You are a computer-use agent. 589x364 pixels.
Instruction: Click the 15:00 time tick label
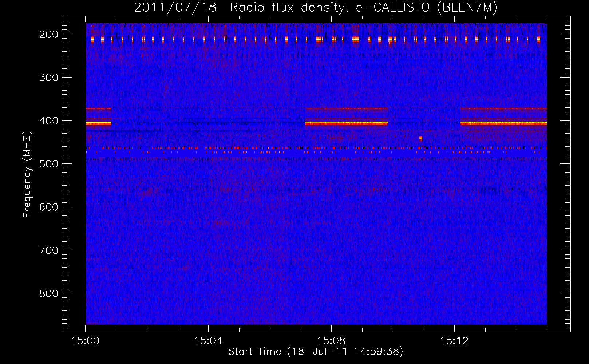pyautogui.click(x=86, y=341)
